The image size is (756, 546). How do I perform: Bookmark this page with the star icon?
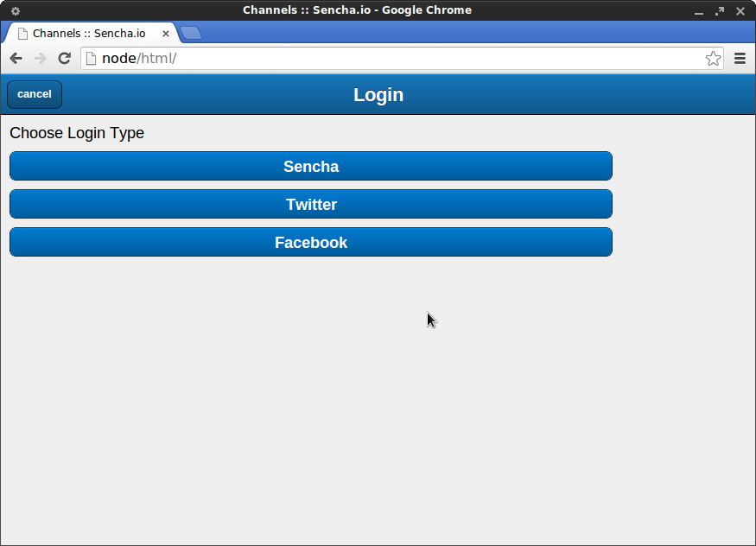[713, 58]
